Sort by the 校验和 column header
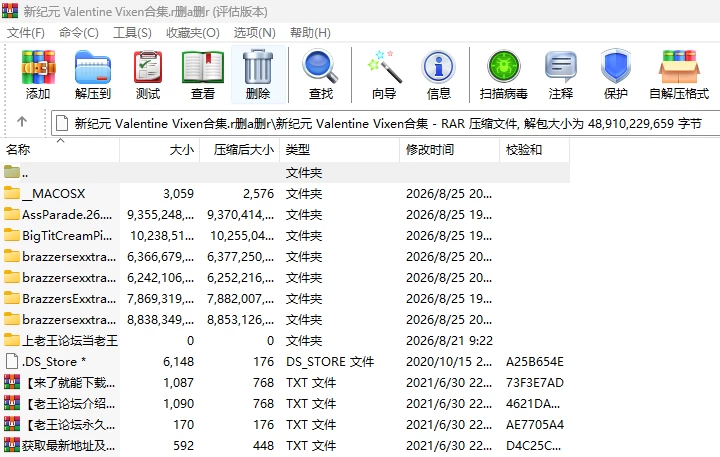This screenshot has height=457, width=720. tap(534, 150)
